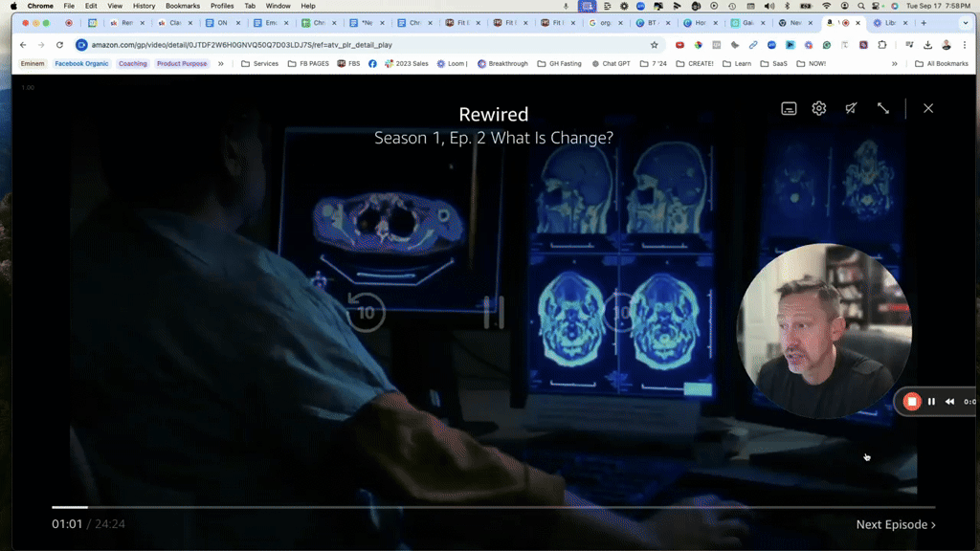This screenshot has height=551, width=980.
Task: Open the Learn bookmark folder
Action: pyautogui.click(x=737, y=64)
